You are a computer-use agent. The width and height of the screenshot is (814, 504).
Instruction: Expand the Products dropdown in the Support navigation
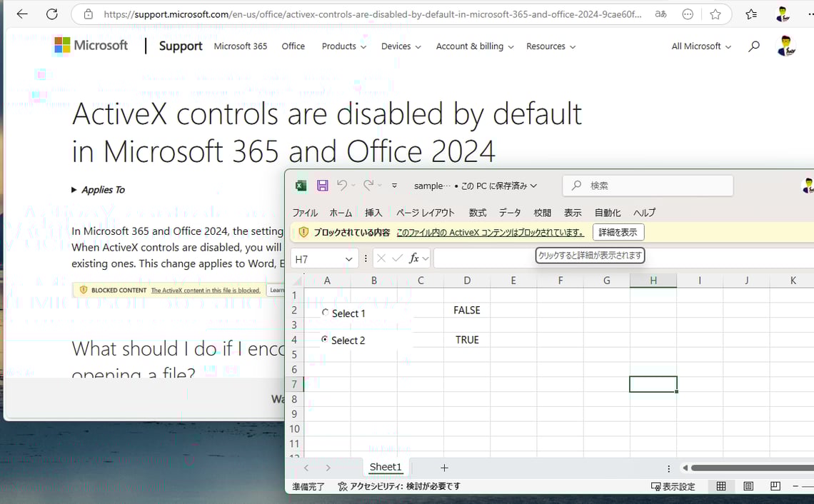pos(343,46)
